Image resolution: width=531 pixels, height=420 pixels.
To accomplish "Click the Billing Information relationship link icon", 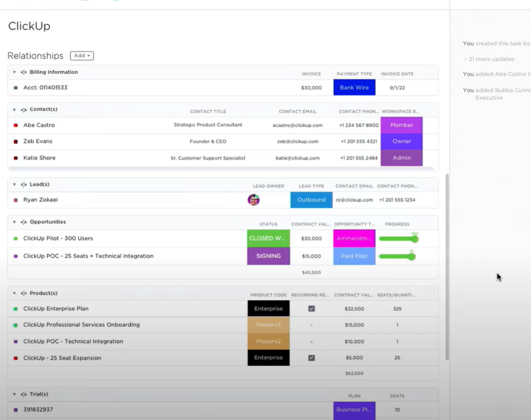I will pyautogui.click(x=24, y=72).
